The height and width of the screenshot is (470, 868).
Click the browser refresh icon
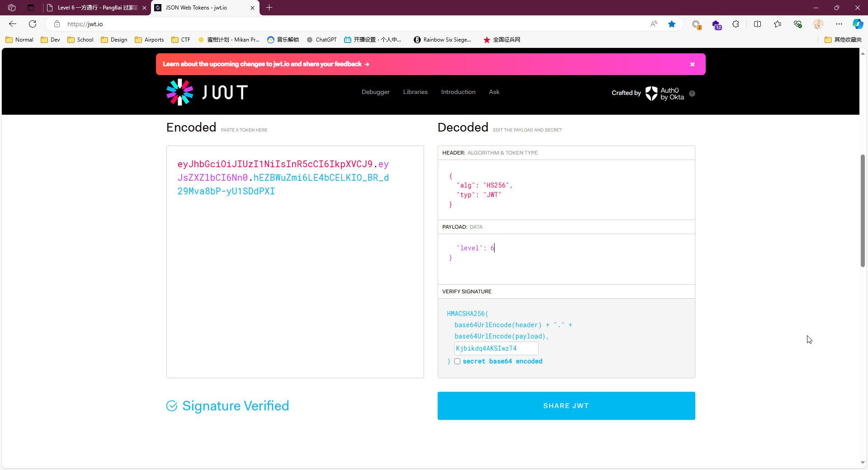pyautogui.click(x=33, y=24)
